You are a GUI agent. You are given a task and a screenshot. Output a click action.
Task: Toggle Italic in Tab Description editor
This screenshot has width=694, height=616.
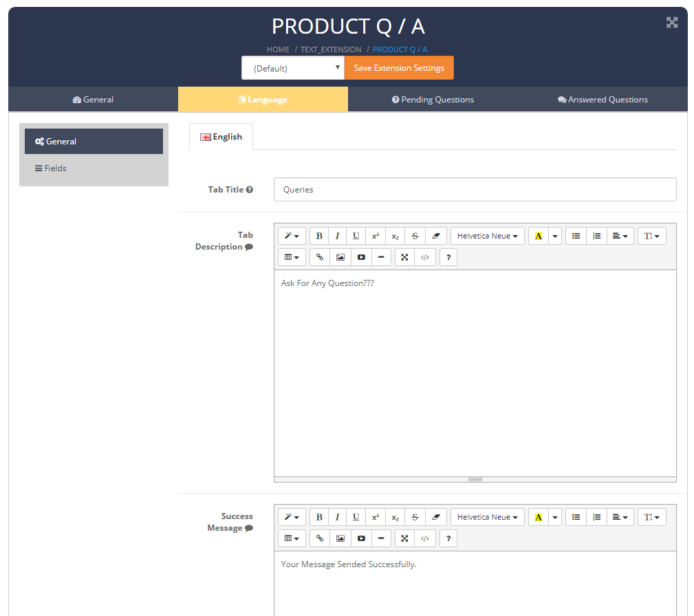337,236
